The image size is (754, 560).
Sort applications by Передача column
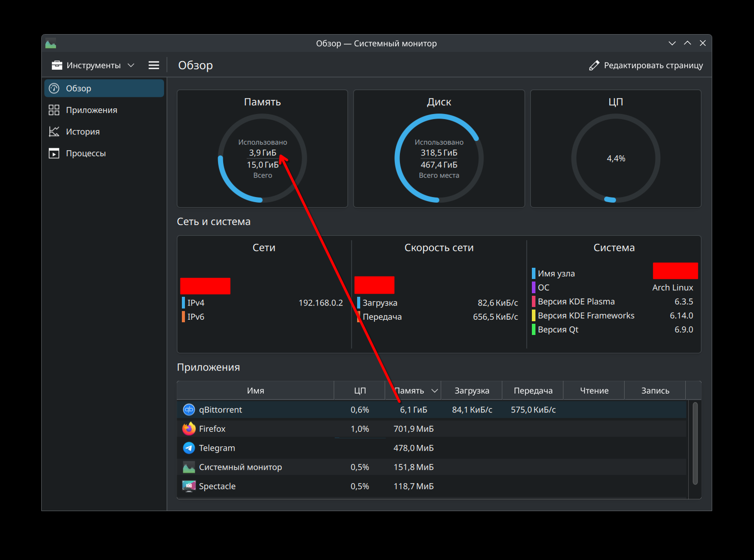[533, 390]
